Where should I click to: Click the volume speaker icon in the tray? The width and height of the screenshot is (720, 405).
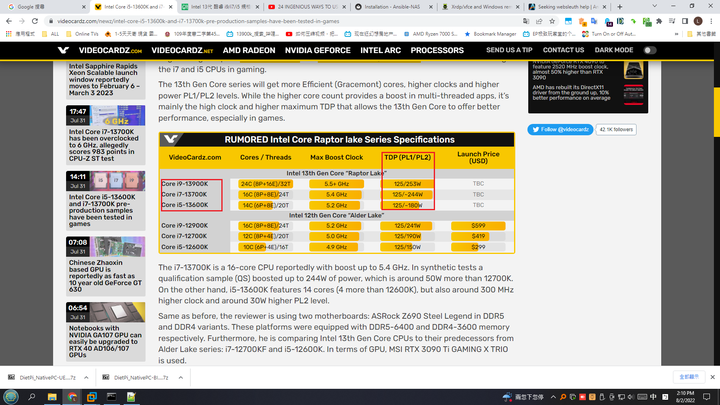point(630,397)
